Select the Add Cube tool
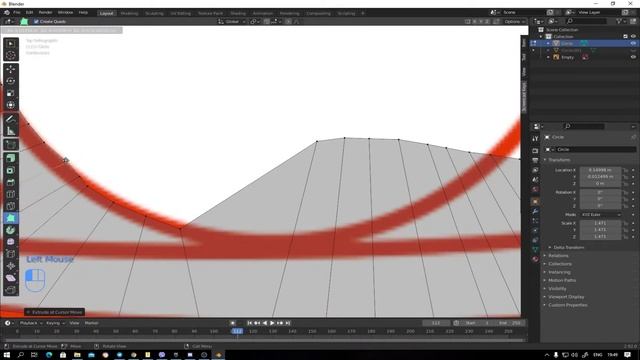 11,144
